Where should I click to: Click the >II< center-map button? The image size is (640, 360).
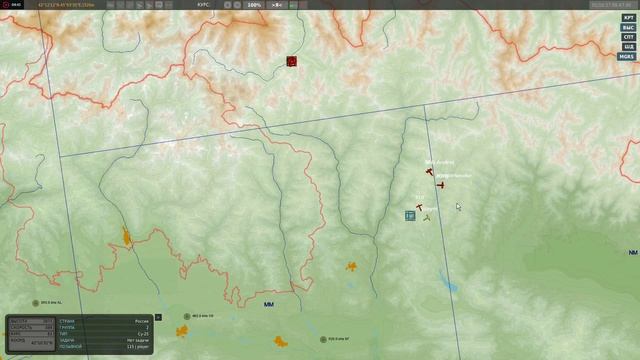[277, 5]
